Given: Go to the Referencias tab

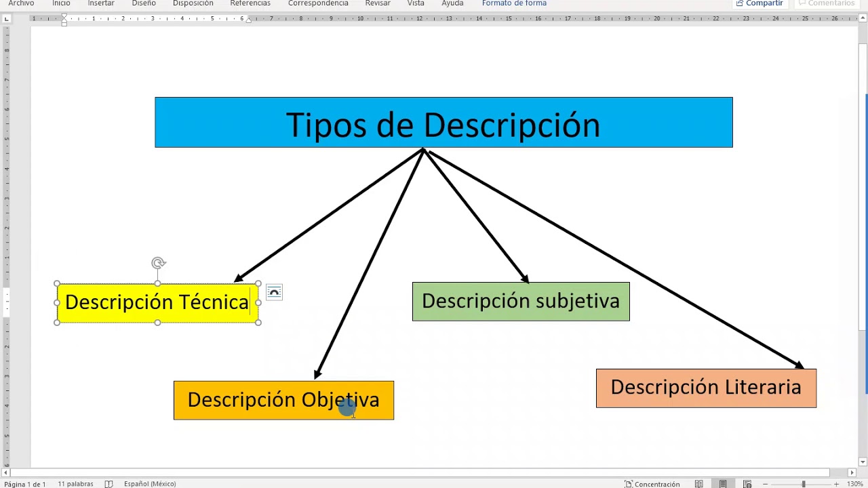Looking at the screenshot, I should point(250,3).
